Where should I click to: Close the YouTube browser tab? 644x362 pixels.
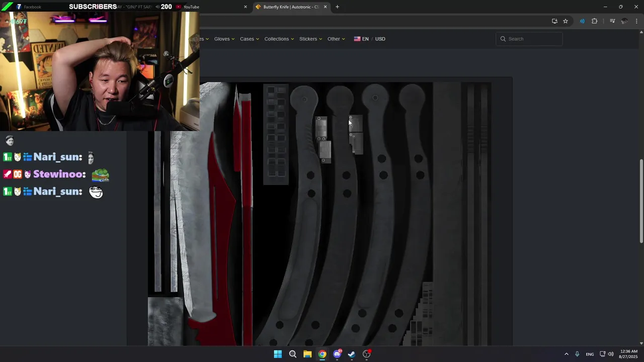coord(246,7)
